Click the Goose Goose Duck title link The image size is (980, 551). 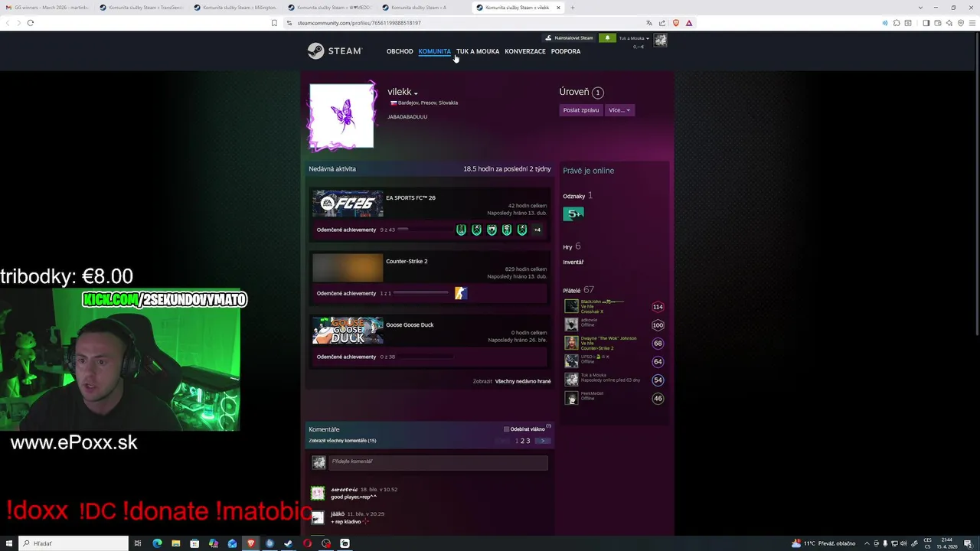click(410, 324)
